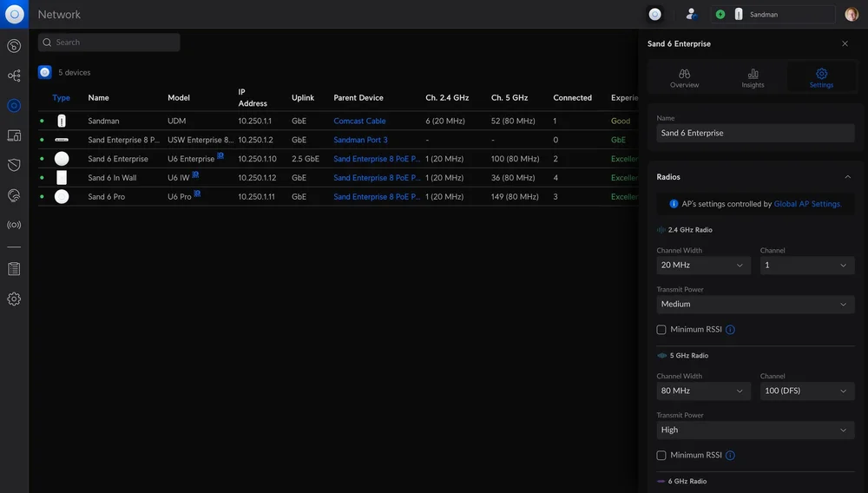Open the dashboard icon in the sidebar

[x=14, y=46]
